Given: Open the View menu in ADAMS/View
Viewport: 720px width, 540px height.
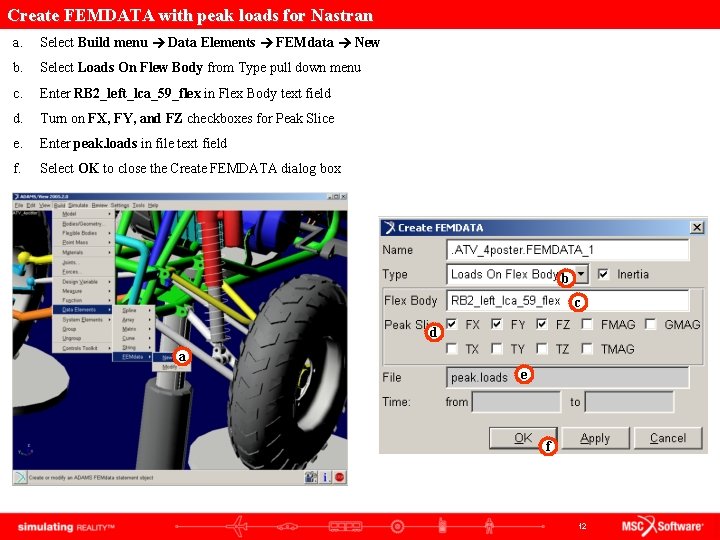Looking at the screenshot, I should 45,205.
